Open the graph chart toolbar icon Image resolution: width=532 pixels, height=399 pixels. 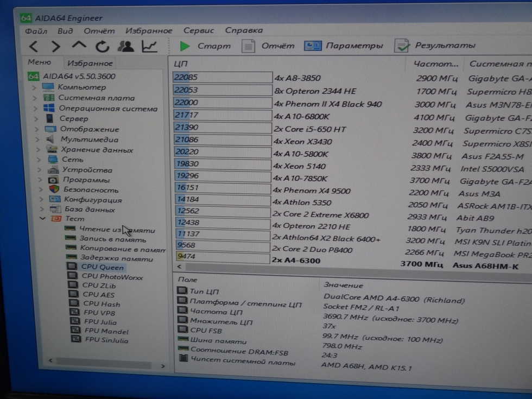149,47
